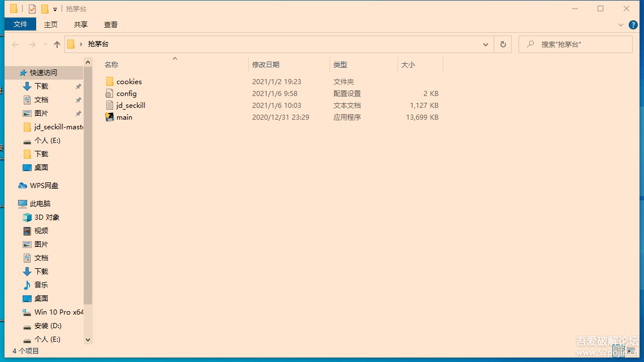This screenshot has height=362, width=644.
Task: Expand the address bar history dropdown
Action: 486,45
